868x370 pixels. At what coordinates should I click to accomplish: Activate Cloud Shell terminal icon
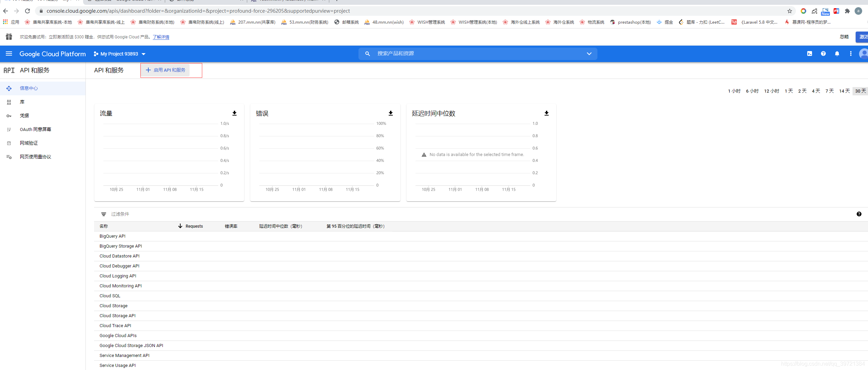tap(810, 54)
